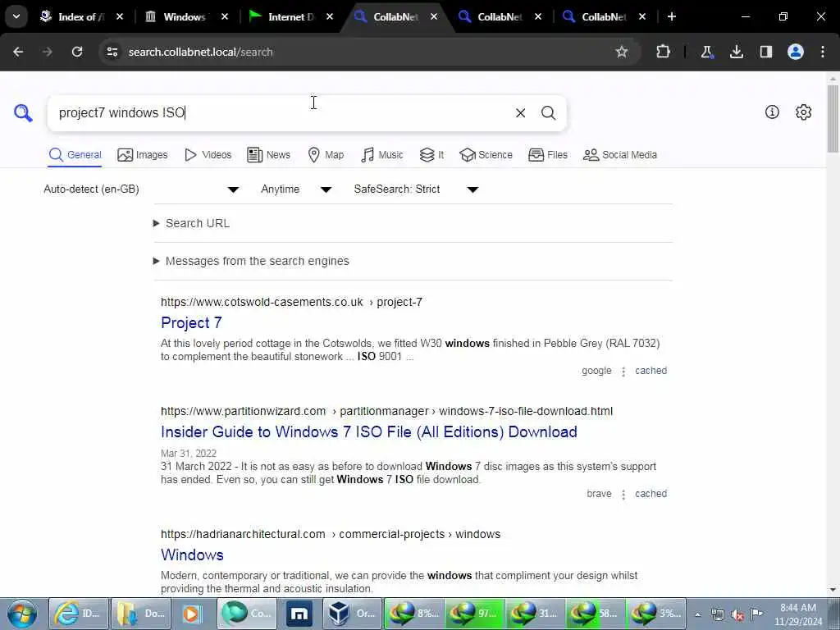Switch to the News category
Viewport: 840px width, 630px height.
[268, 155]
